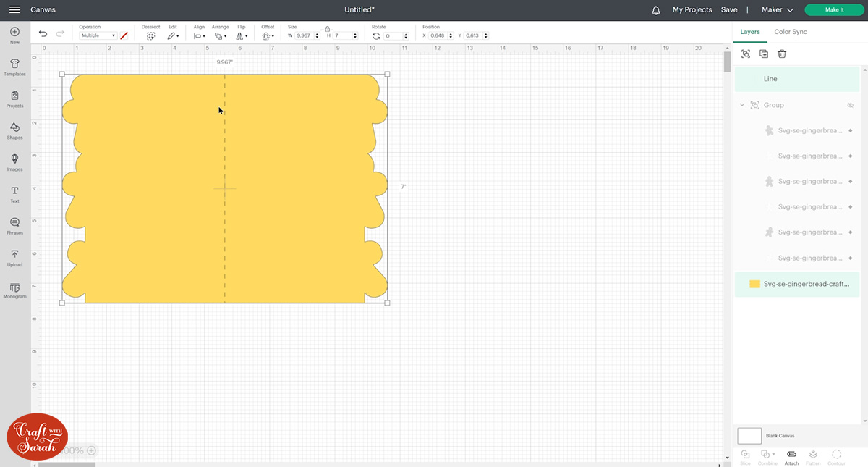
Task: Click the notifications bell icon
Action: click(x=656, y=10)
